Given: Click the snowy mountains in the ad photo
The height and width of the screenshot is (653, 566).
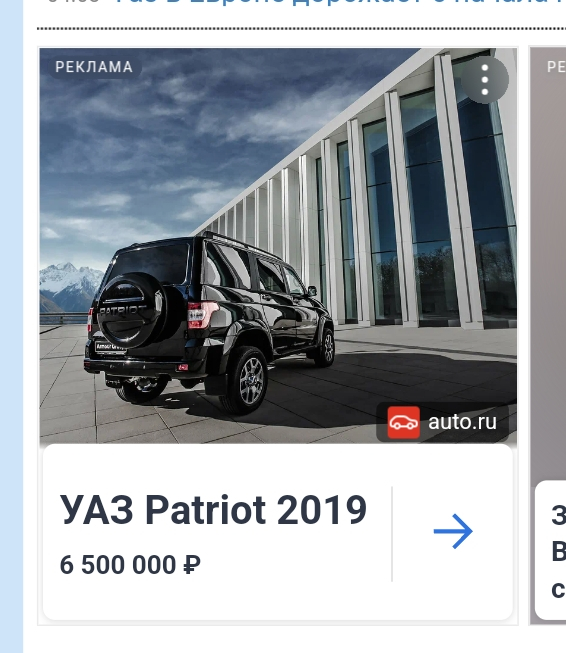Looking at the screenshot, I should 70,287.
